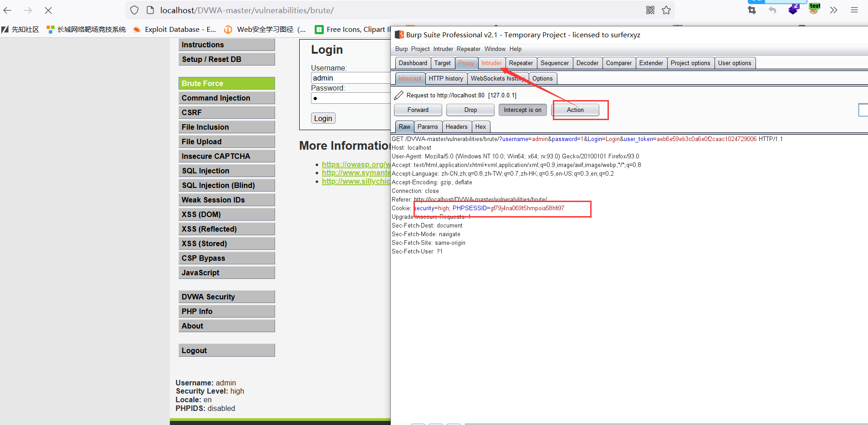Click the address bar URL
The height and width of the screenshot is (425, 868).
[247, 10]
